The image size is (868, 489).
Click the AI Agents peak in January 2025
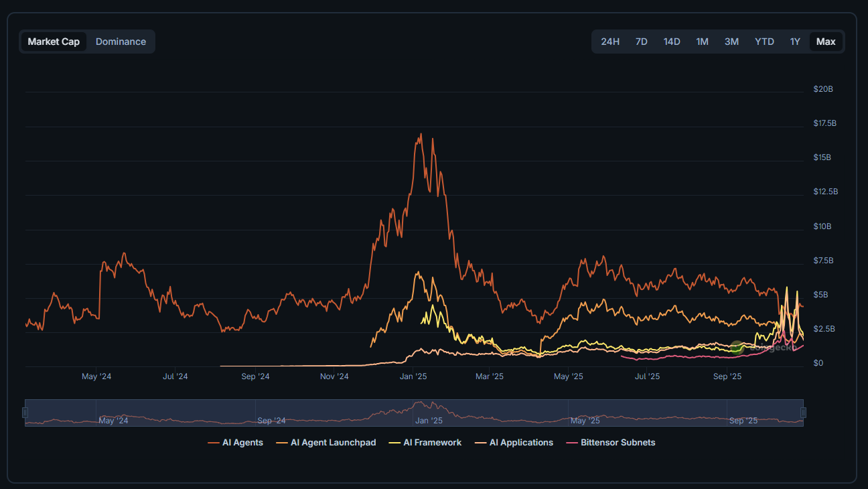pyautogui.click(x=421, y=134)
